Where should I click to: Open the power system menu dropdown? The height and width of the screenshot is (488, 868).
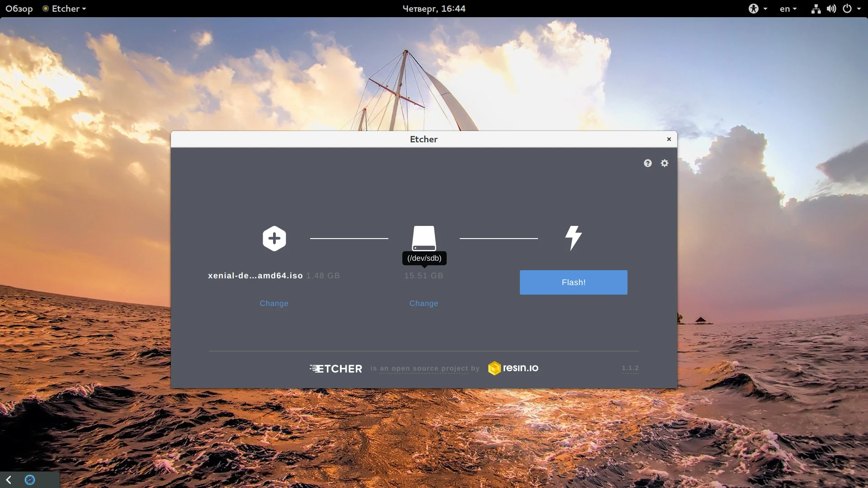coord(852,9)
